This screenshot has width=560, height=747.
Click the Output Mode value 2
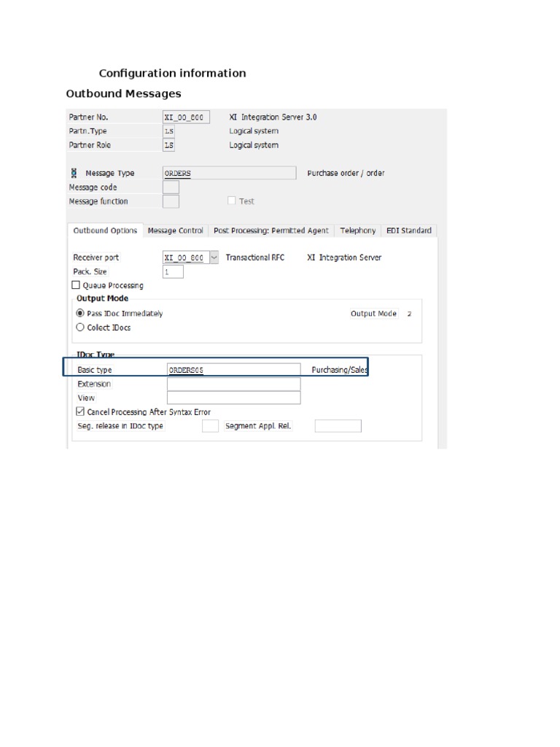pos(409,314)
